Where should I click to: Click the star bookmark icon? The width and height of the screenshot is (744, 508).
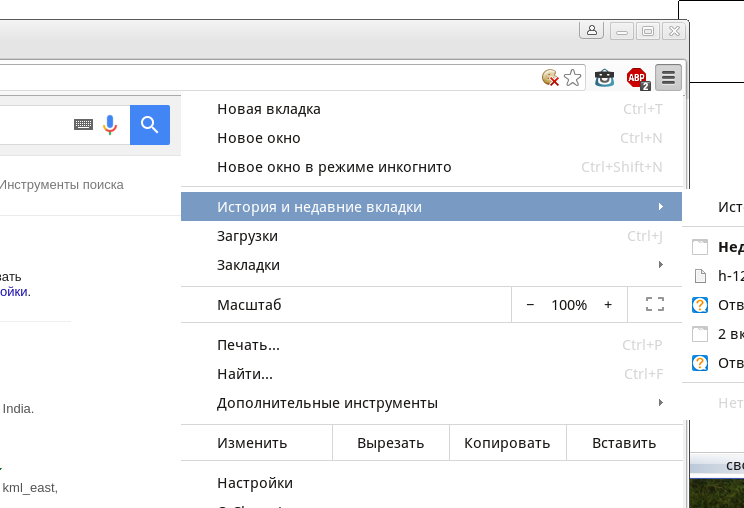573,77
